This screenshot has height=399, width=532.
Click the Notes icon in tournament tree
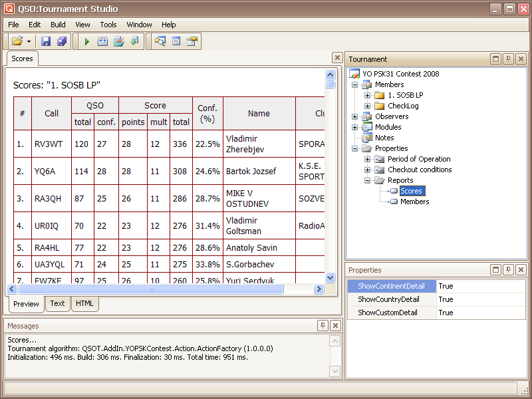366,138
